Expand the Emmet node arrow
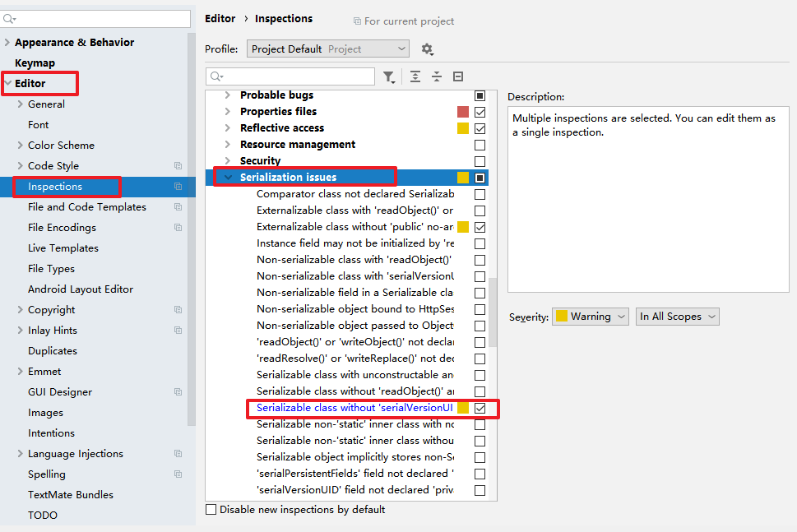 pyautogui.click(x=21, y=371)
